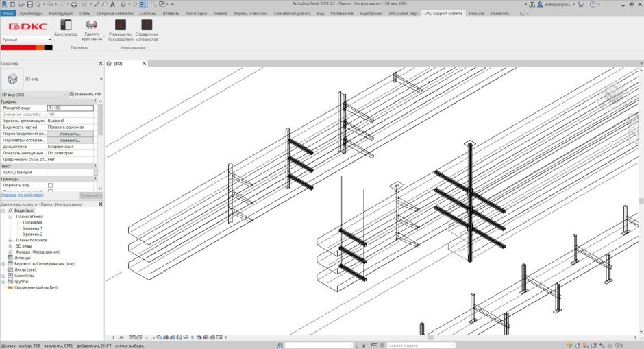The height and width of the screenshot is (349, 644).
Task: Collapse the Планы этажей tree node
Action: 10,217
